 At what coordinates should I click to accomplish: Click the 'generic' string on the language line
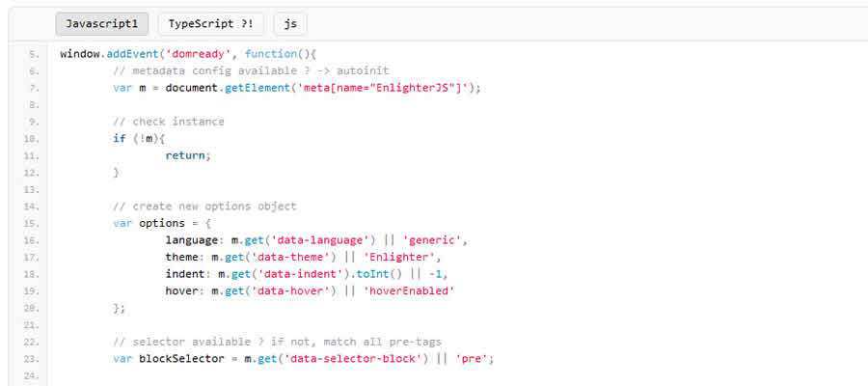(434, 240)
